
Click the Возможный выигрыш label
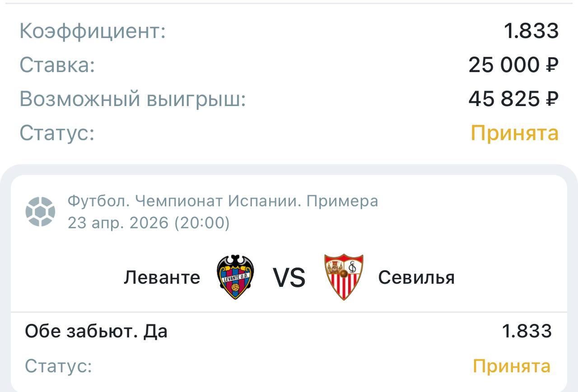click(132, 99)
